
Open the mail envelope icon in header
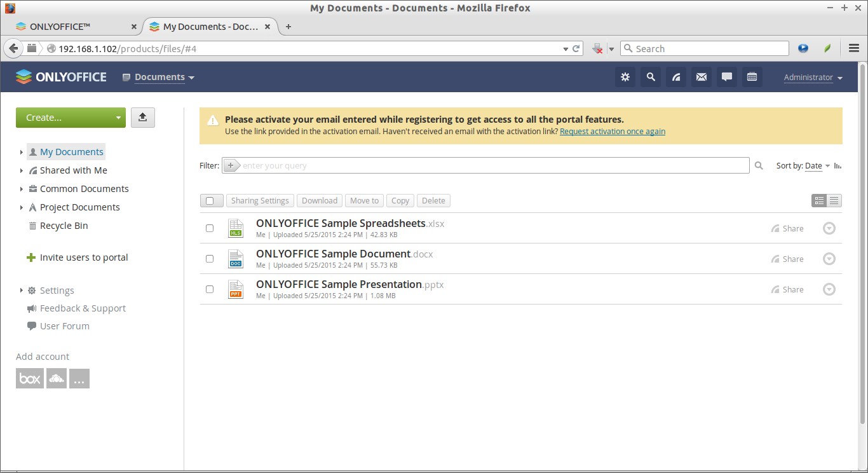pos(702,77)
